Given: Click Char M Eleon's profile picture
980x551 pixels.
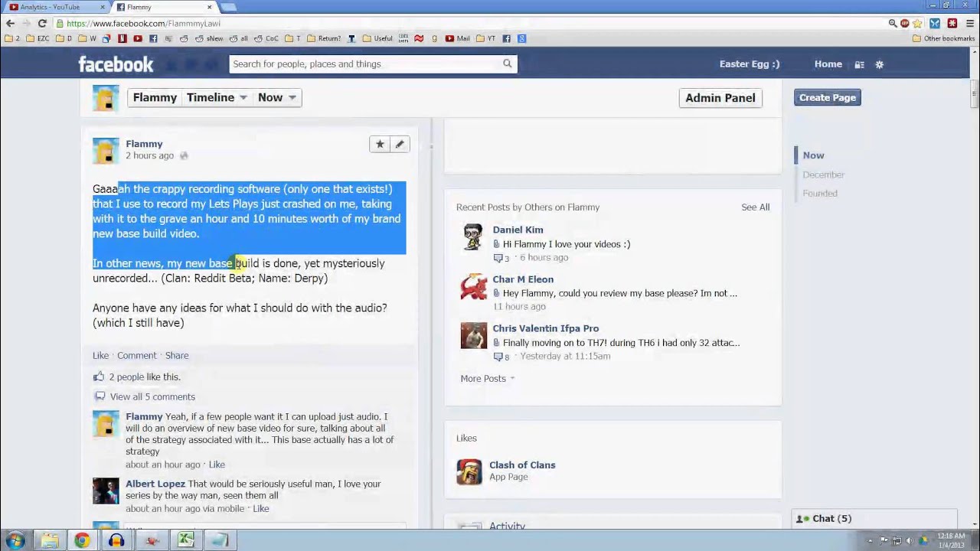Looking at the screenshot, I should click(473, 286).
